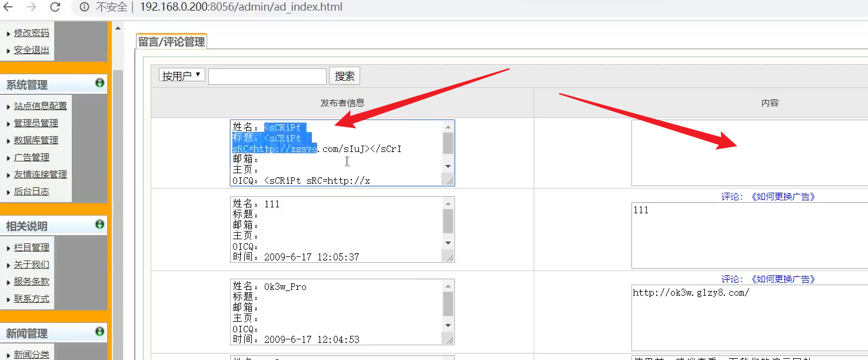Collapse 系统管理 section green icon
The image size is (868, 360).
pyautogui.click(x=99, y=83)
